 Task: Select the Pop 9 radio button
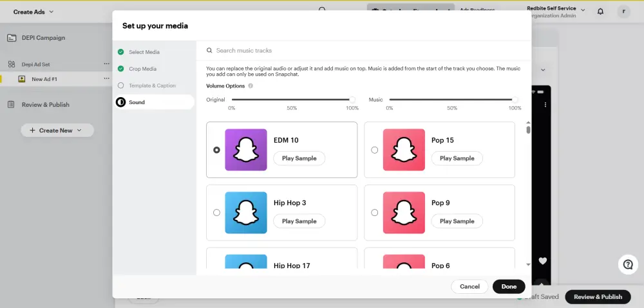[374, 212]
